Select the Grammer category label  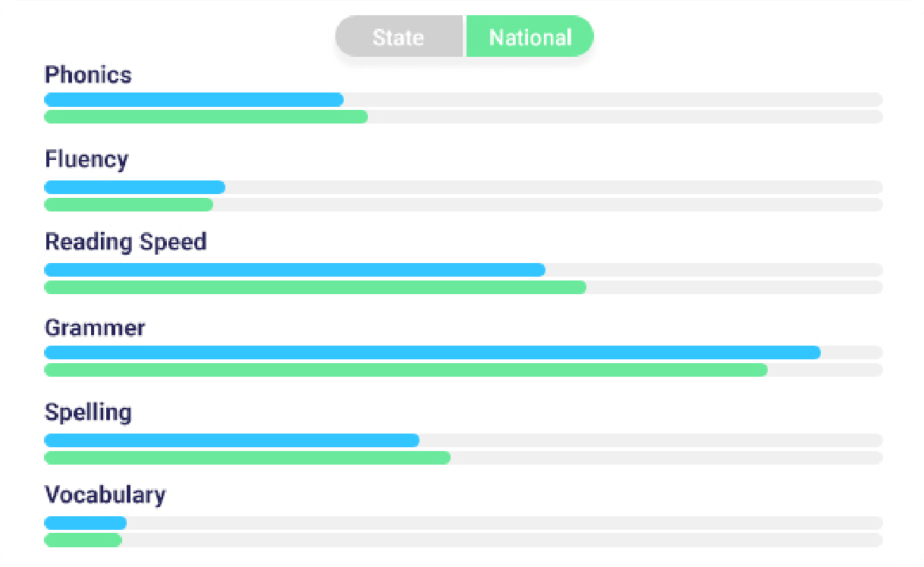pos(95,328)
